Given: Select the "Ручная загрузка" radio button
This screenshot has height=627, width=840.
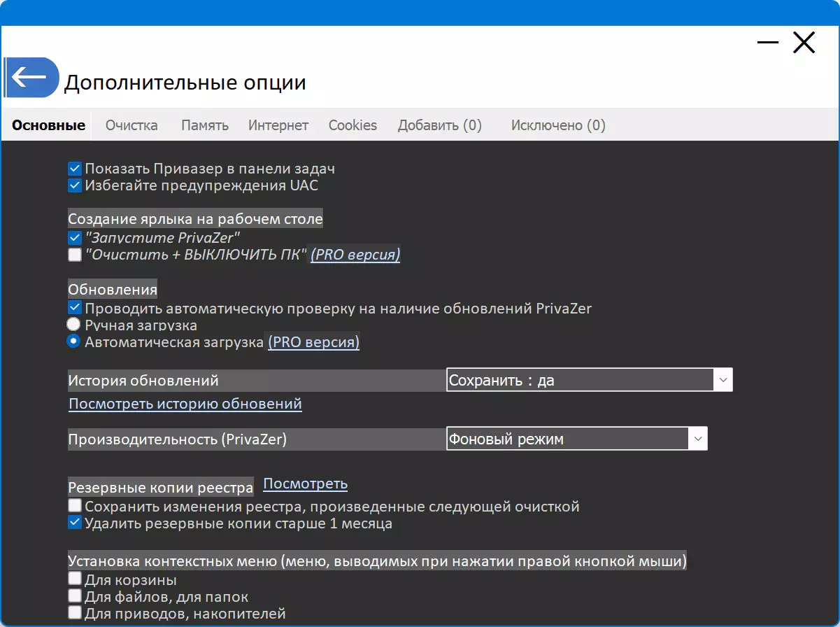Looking at the screenshot, I should (x=73, y=325).
